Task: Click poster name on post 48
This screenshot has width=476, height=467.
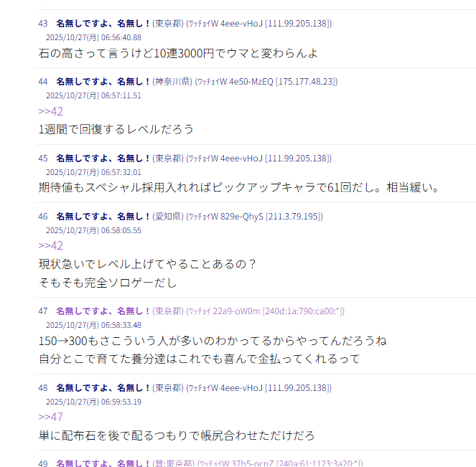Action: [x=103, y=388]
